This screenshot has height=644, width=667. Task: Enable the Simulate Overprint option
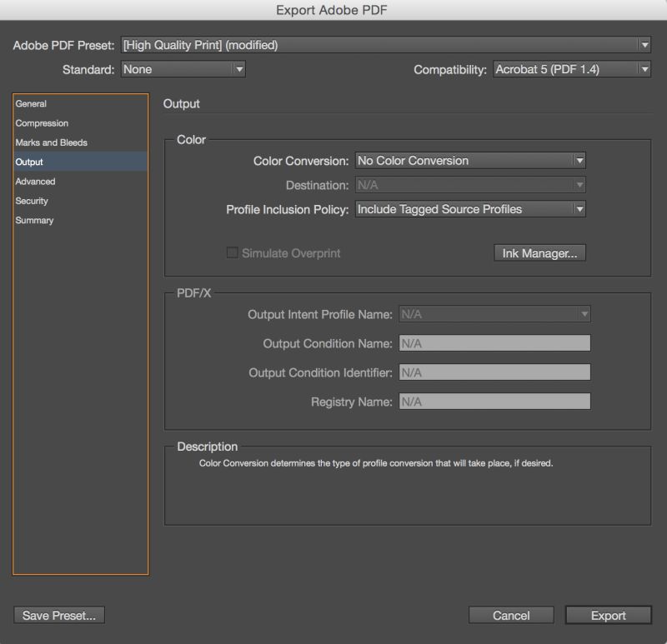[232, 253]
